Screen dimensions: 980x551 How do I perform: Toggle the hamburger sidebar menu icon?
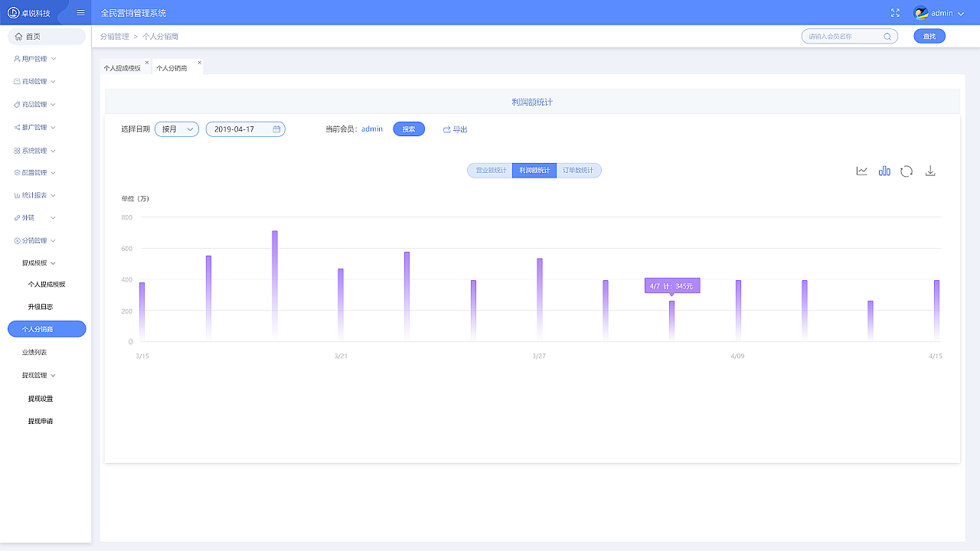[x=80, y=13]
